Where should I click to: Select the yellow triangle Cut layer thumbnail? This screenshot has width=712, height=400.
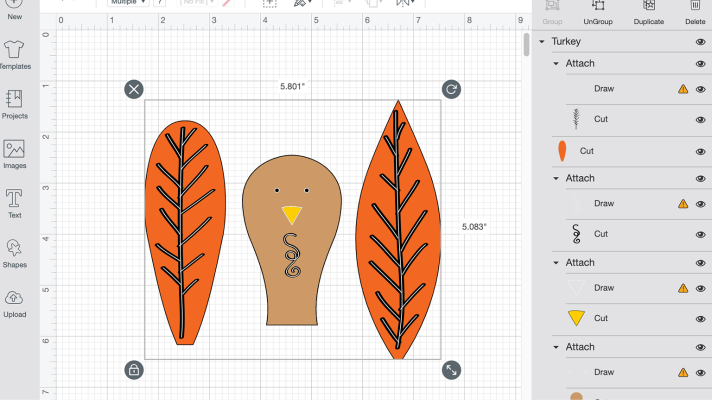(x=576, y=318)
